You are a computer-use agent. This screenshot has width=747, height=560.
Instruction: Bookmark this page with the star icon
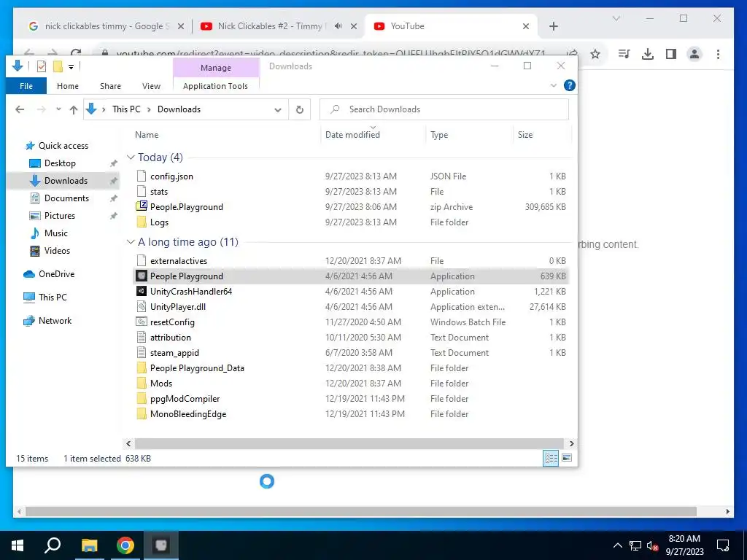tap(595, 54)
